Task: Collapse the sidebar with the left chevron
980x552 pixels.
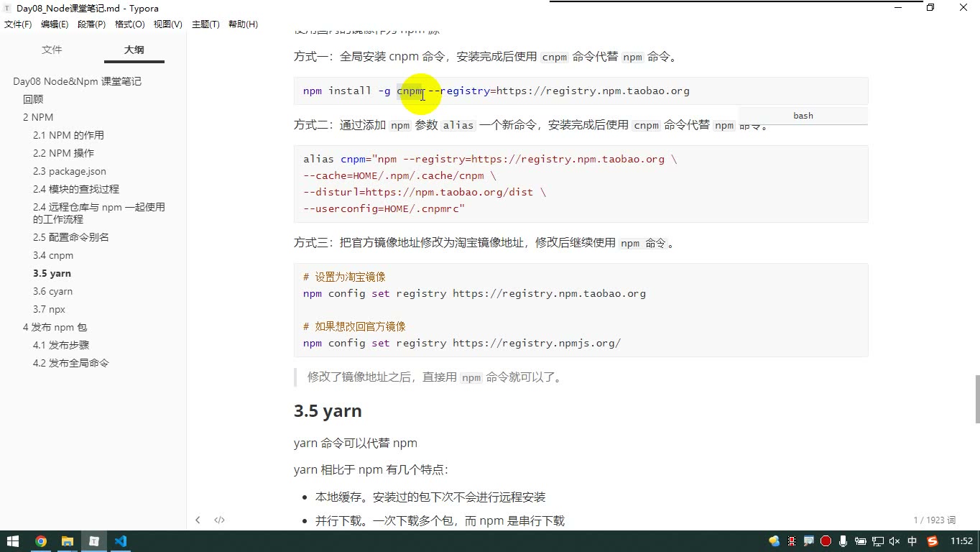Action: 198,520
